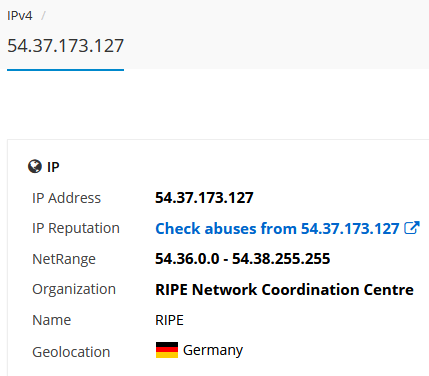429x376 pixels.
Task: Click RIPE Network Coordination Centre organization text
Action: pos(284,289)
